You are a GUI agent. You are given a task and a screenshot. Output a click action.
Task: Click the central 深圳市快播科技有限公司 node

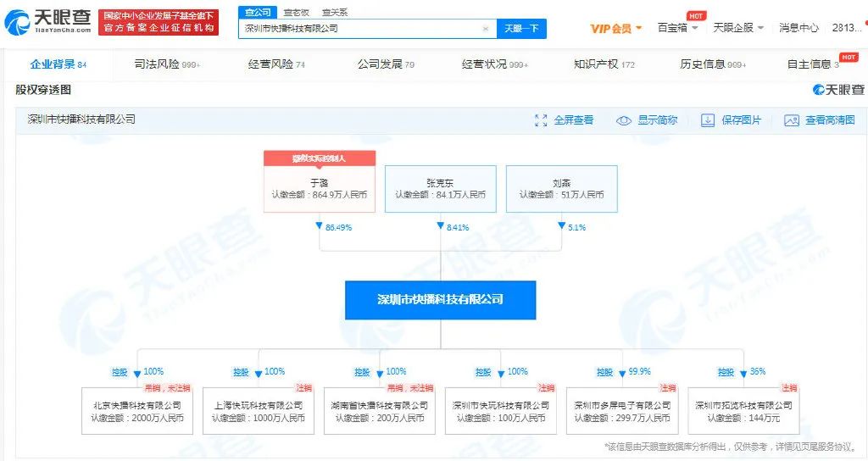pyautogui.click(x=440, y=299)
